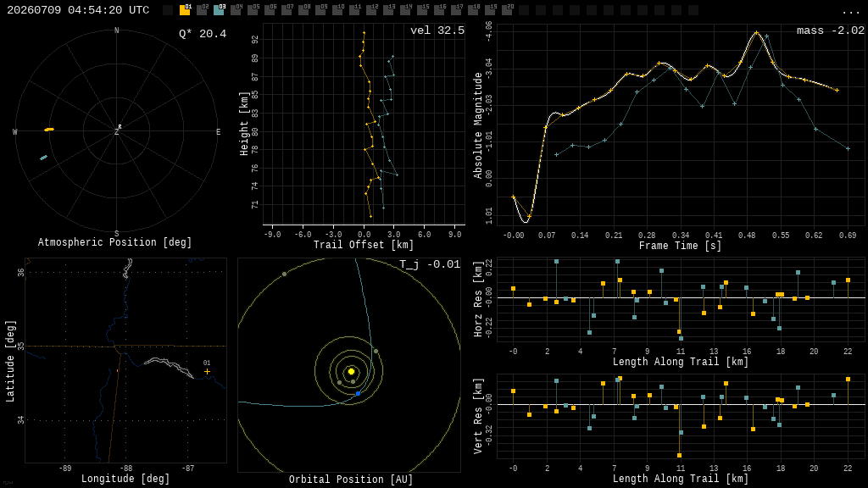Click the mass -2.02 readout
This screenshot has width=868, height=488.
pyautogui.click(x=831, y=30)
